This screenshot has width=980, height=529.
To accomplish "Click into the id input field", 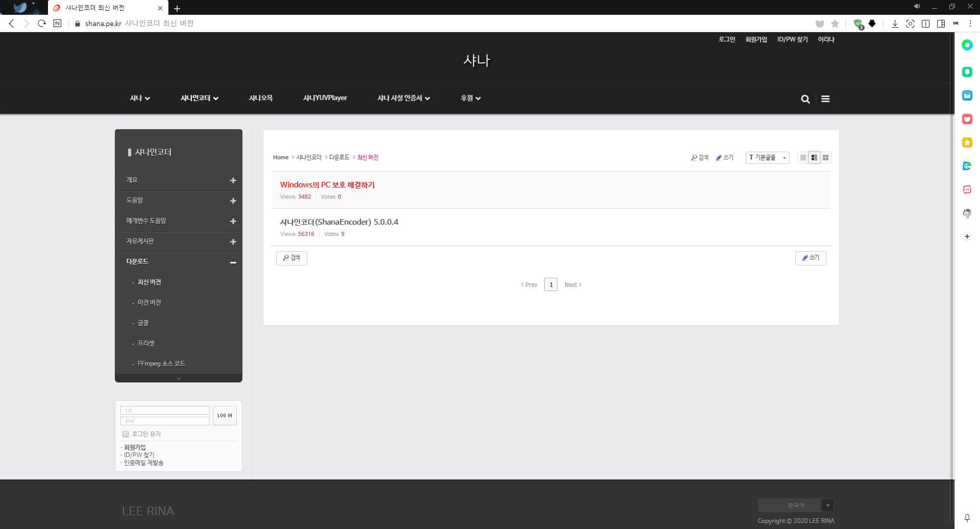I will pyautogui.click(x=165, y=411).
